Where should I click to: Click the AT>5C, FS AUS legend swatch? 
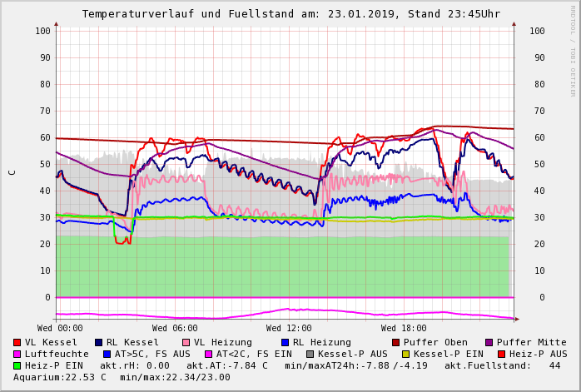(107, 355)
